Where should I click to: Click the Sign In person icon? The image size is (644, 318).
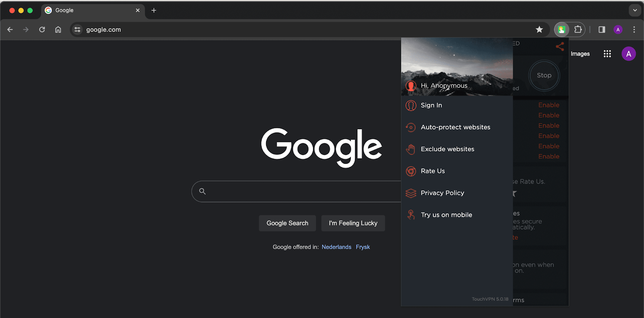pos(411,105)
